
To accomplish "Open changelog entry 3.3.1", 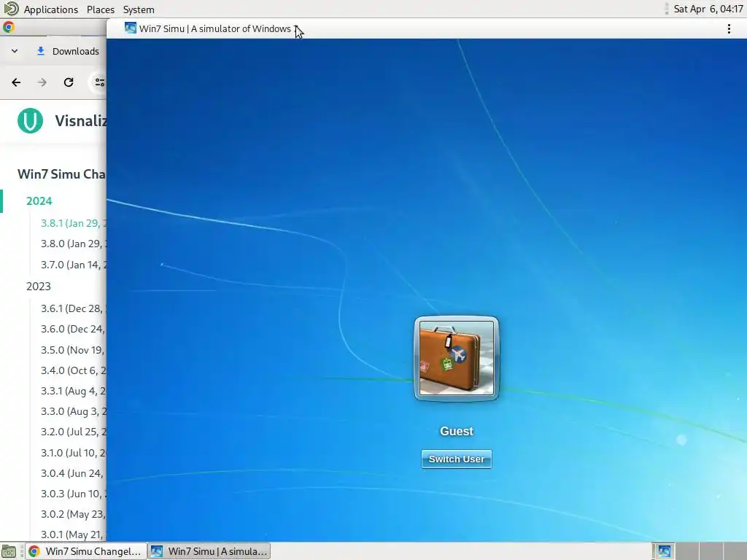I will coord(74,391).
